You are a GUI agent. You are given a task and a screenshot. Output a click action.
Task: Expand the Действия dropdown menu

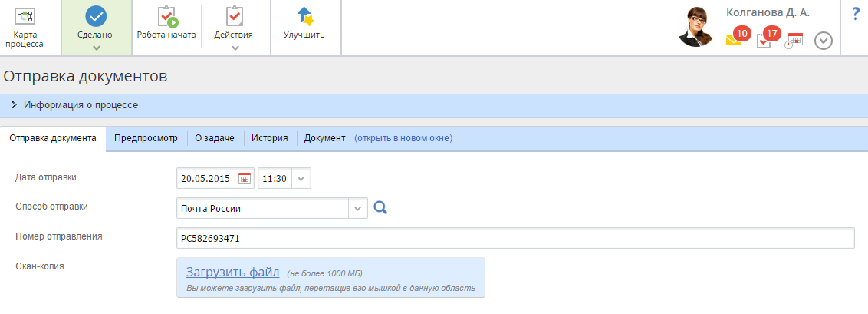pyautogui.click(x=235, y=48)
